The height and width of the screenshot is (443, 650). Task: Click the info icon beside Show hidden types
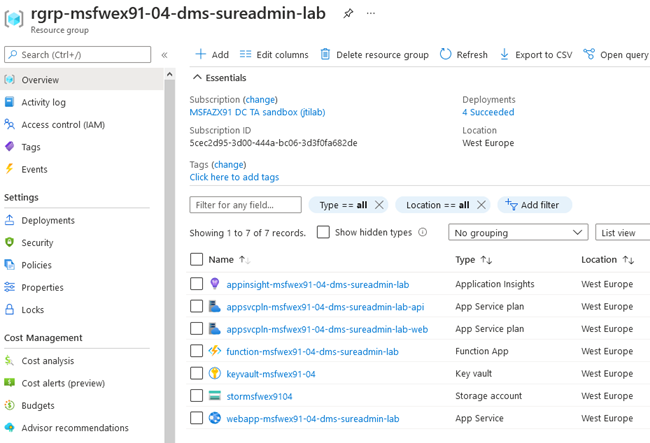[x=422, y=232]
